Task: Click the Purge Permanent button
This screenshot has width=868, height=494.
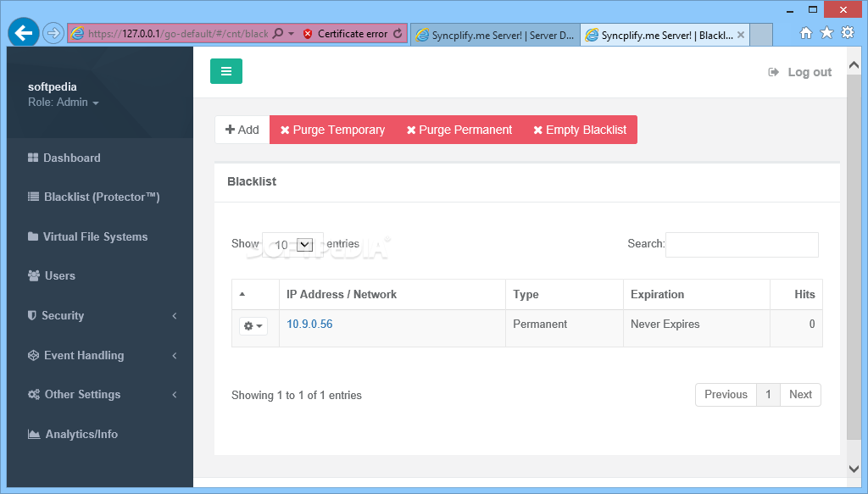Action: (x=459, y=130)
